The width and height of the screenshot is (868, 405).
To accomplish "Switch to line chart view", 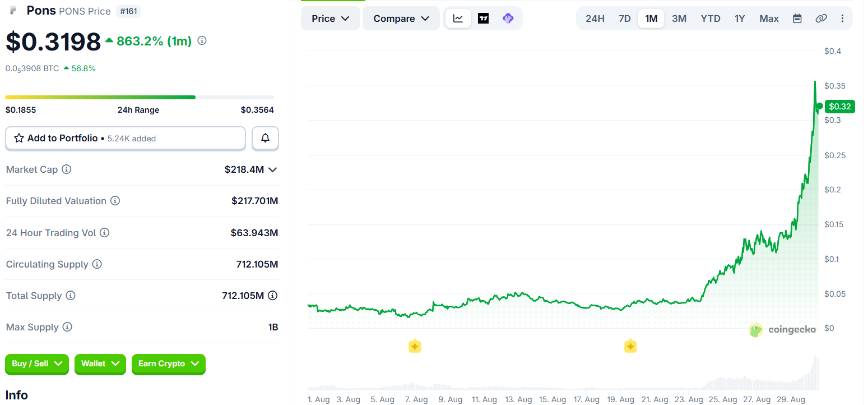I will pyautogui.click(x=458, y=19).
